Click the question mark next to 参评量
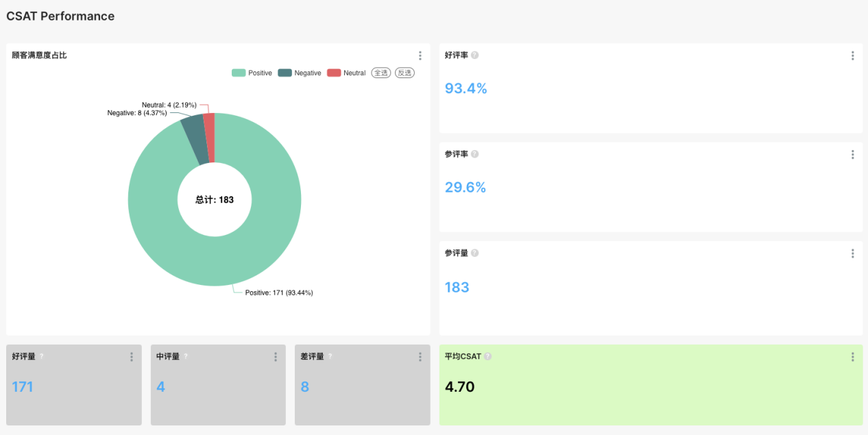Image resolution: width=868 pixels, height=435 pixels. (474, 253)
